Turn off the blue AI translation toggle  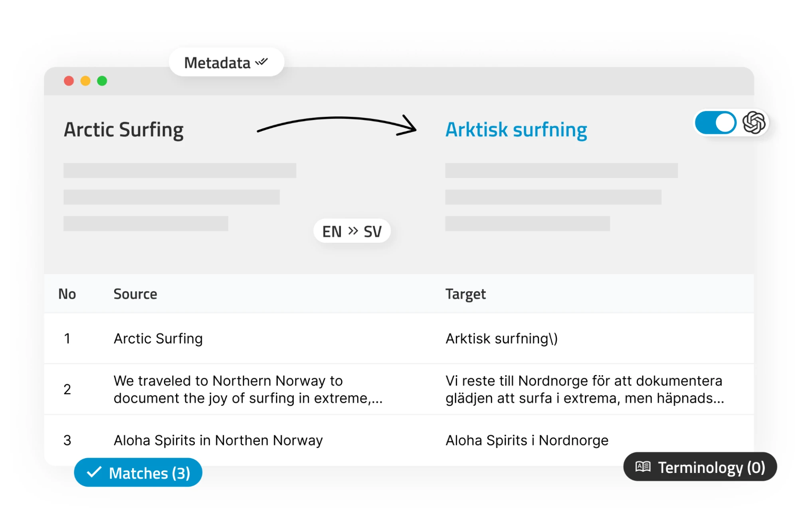click(716, 123)
